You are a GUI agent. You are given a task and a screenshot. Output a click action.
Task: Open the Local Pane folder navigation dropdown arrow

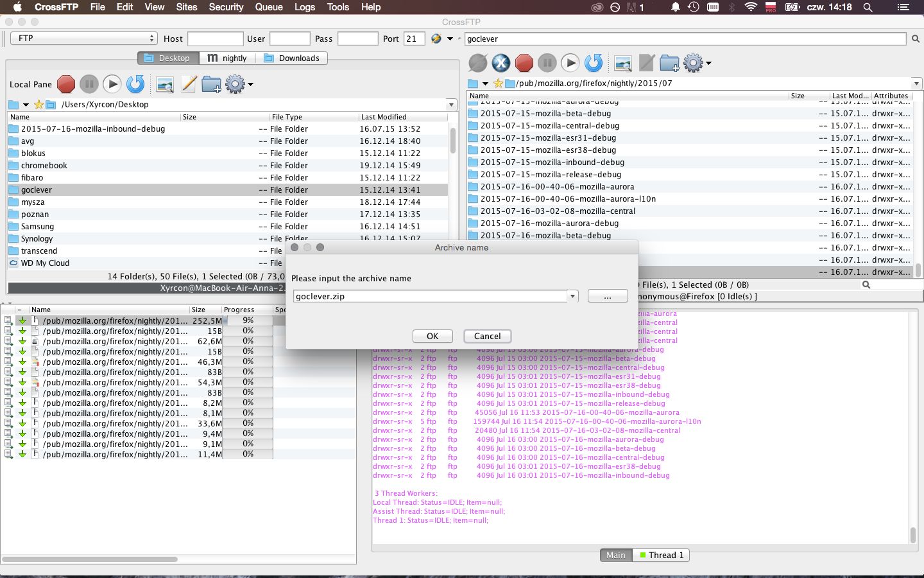point(26,105)
